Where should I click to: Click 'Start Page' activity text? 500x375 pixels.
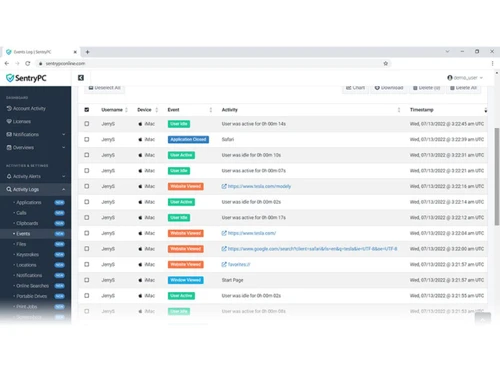[232, 280]
